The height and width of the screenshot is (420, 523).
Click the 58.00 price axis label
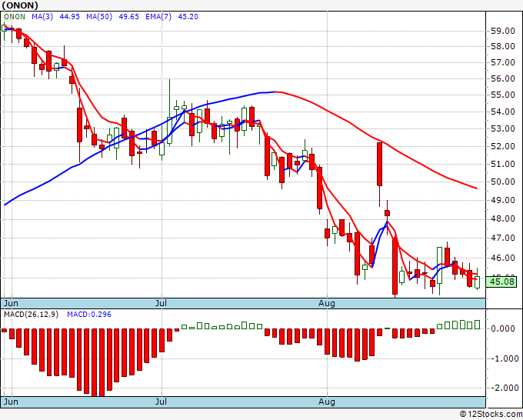503,46
